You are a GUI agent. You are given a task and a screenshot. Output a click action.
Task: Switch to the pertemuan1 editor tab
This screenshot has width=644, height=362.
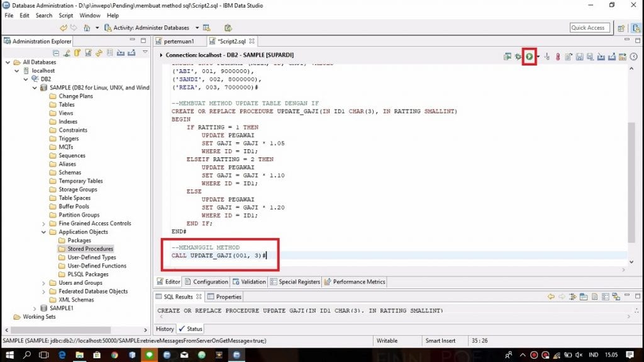(179, 41)
